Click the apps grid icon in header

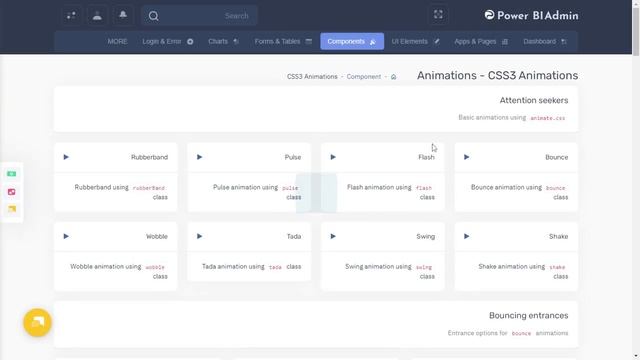(71, 16)
